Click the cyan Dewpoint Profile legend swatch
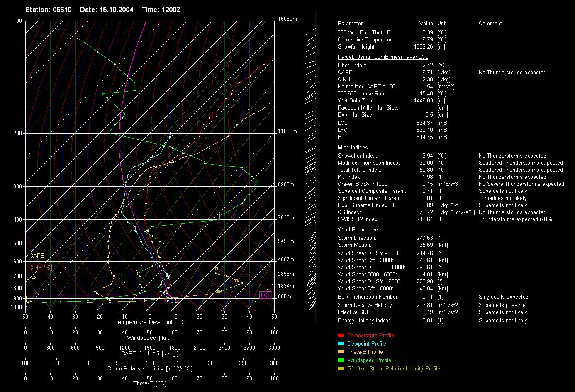The image size is (575, 392). [x=341, y=343]
